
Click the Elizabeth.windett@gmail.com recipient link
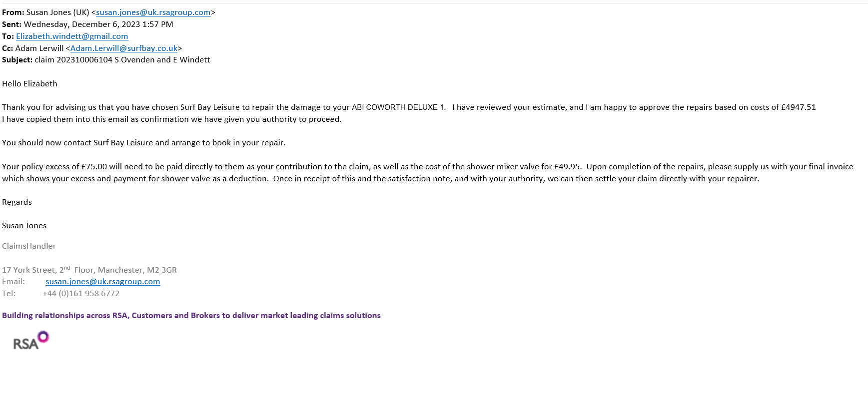point(72,36)
